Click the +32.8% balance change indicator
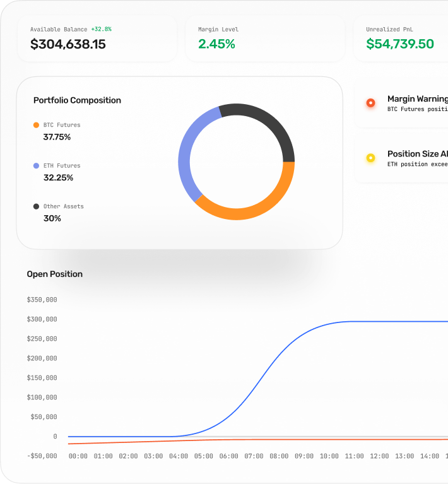448x484 pixels. [x=101, y=29]
